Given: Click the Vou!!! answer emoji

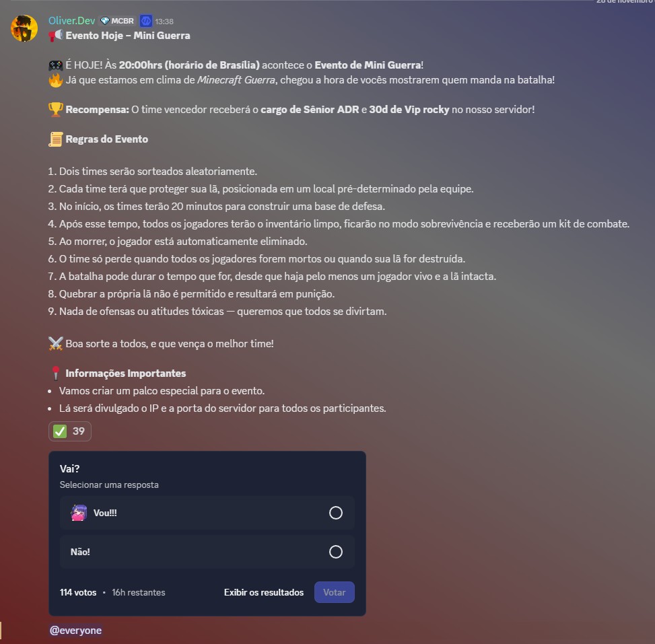Looking at the screenshot, I should point(79,513).
